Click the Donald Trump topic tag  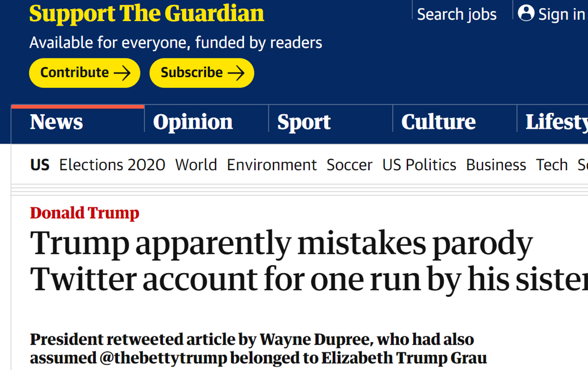85,213
